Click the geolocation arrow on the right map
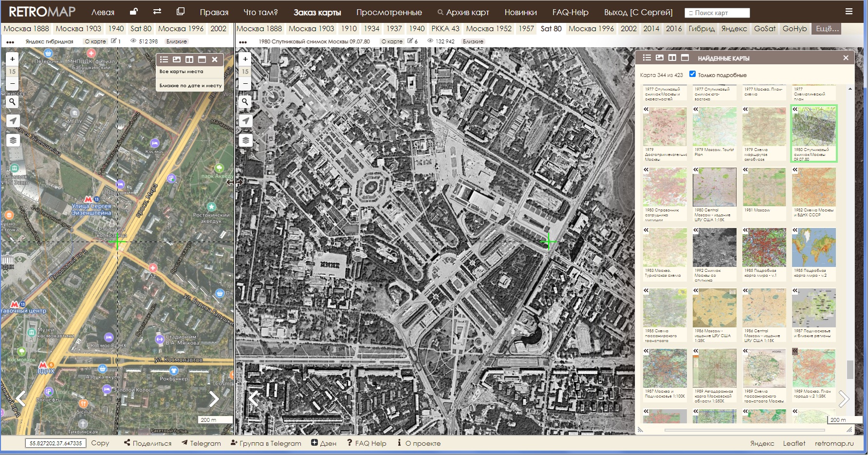Viewport: 868px width, 455px height. pos(245,121)
